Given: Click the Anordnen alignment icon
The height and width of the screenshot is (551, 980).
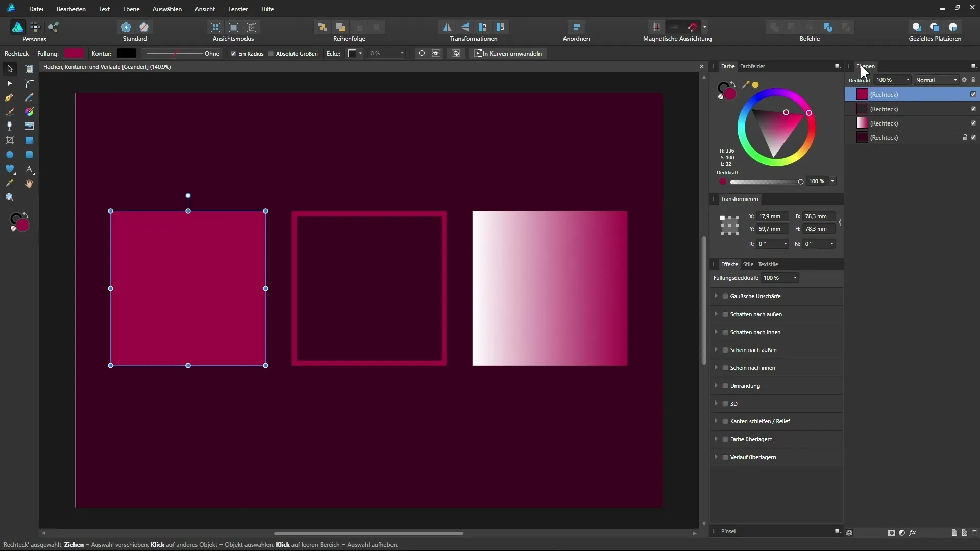Looking at the screenshot, I should (576, 27).
